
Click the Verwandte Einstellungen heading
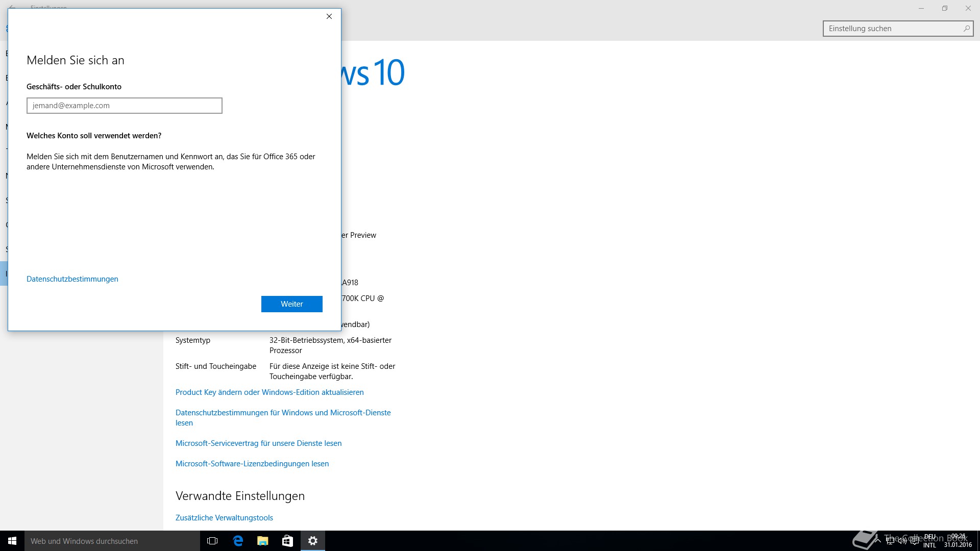240,496
